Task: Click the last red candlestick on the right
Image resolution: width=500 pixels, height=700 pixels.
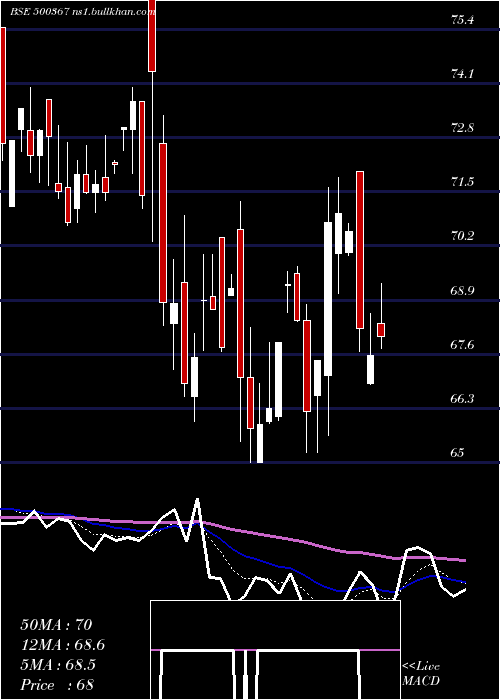Action: click(381, 330)
